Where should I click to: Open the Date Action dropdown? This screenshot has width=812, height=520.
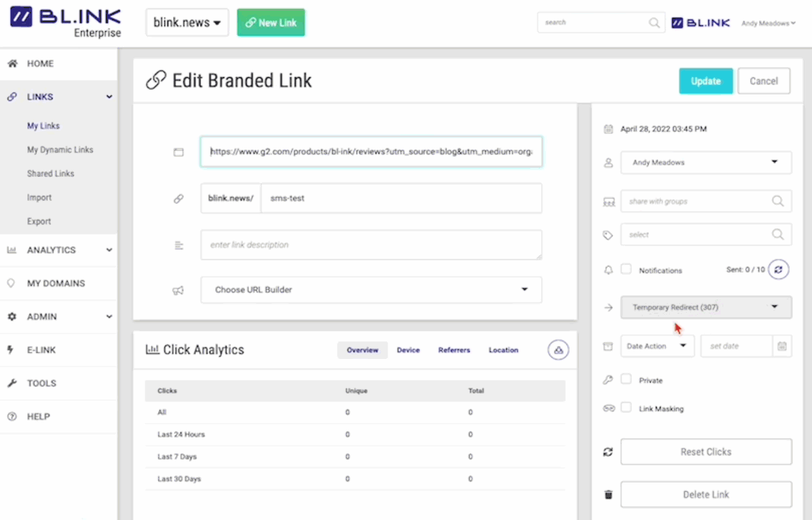click(x=657, y=346)
